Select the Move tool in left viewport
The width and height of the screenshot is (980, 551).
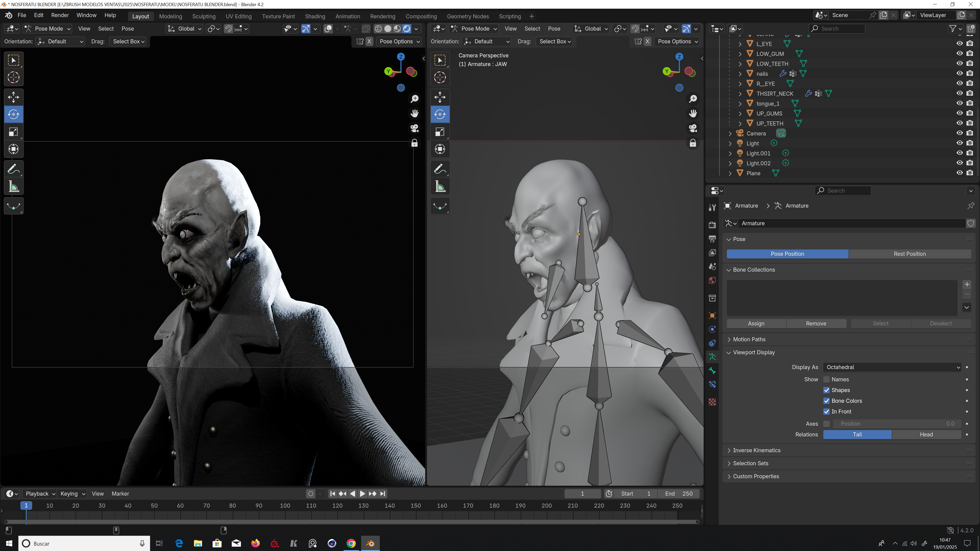click(13, 97)
